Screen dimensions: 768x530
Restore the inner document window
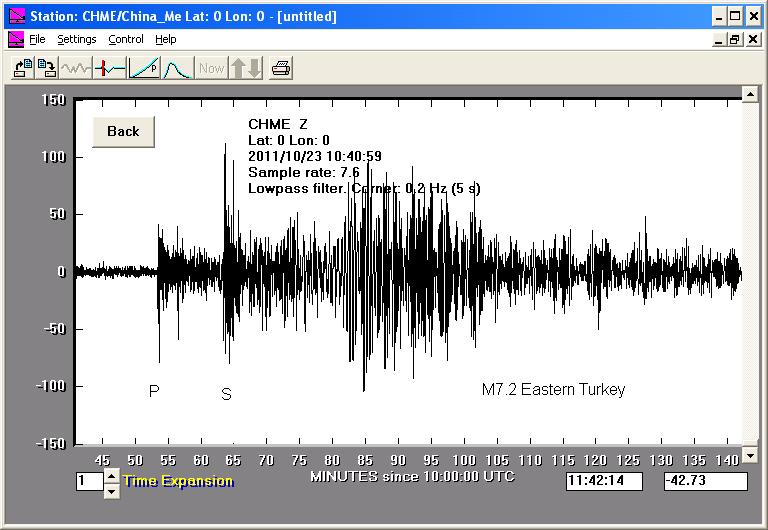[x=734, y=39]
